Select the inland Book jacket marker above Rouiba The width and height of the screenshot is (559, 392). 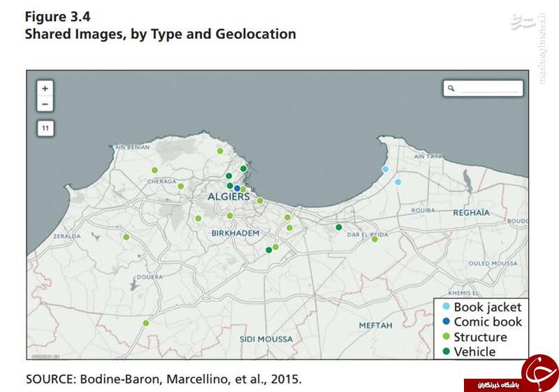398,182
